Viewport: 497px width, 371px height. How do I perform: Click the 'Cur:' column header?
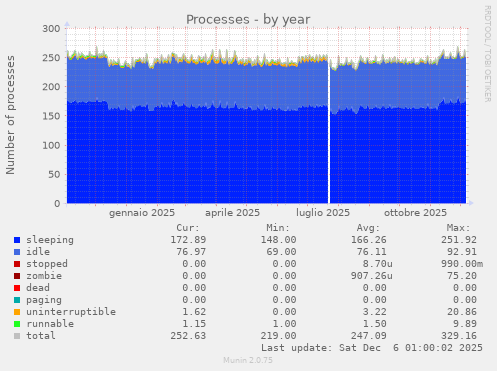coord(188,228)
